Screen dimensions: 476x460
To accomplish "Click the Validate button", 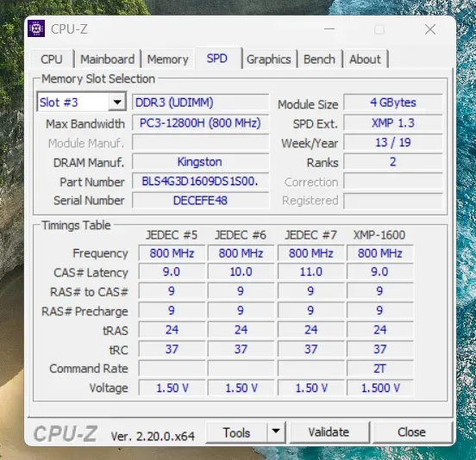I will (x=329, y=432).
